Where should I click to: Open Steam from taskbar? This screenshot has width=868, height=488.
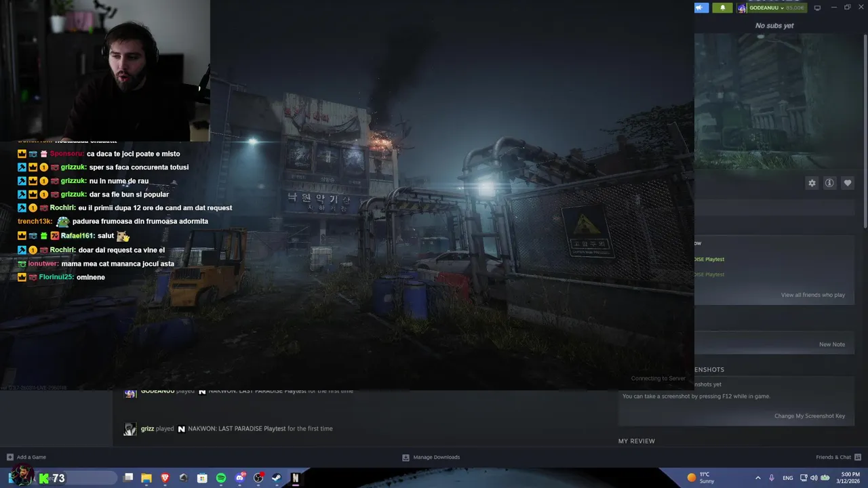(277, 478)
